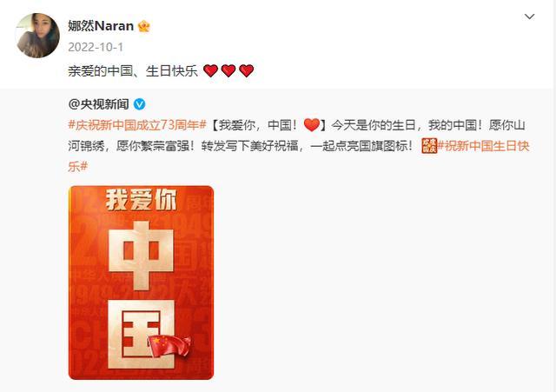Click the first red heart emoji
Viewport: 556px width, 392px height.
[210, 70]
